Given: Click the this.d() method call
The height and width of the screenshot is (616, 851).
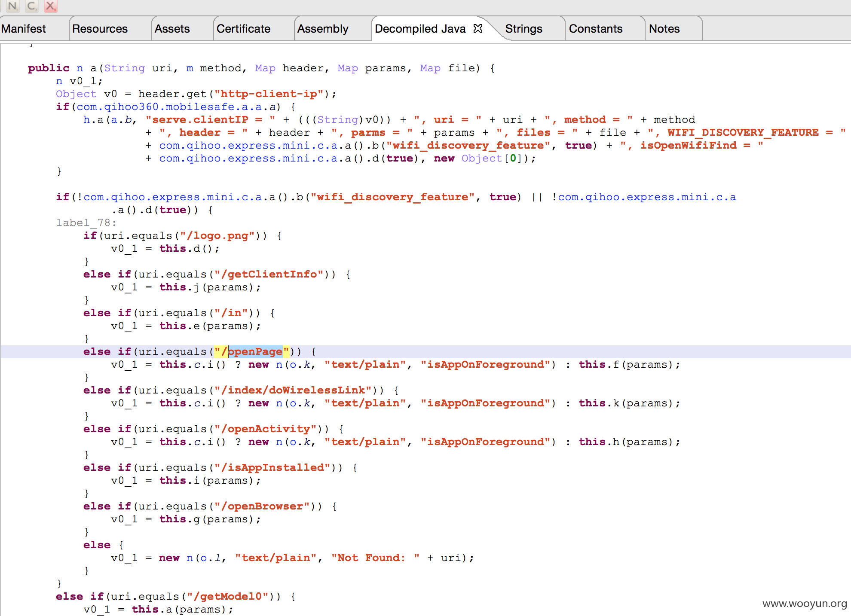Looking at the screenshot, I should click(186, 249).
